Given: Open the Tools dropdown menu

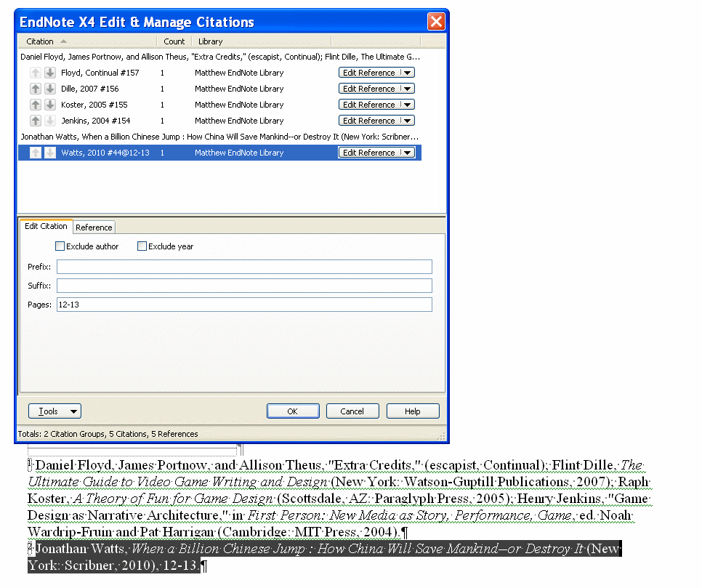Looking at the screenshot, I should (x=55, y=411).
